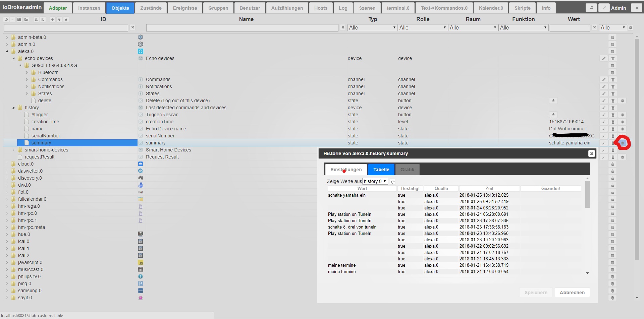Expand the javascript.0 tree node
The width and height of the screenshot is (644, 319).
coord(7,262)
